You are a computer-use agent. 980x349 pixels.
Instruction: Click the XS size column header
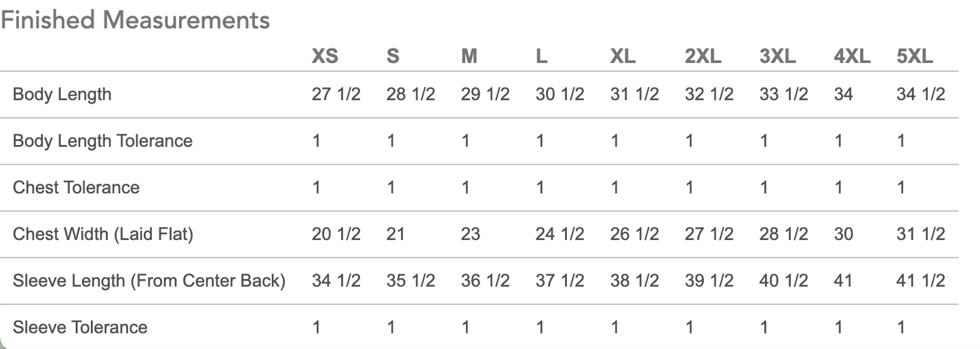[325, 56]
